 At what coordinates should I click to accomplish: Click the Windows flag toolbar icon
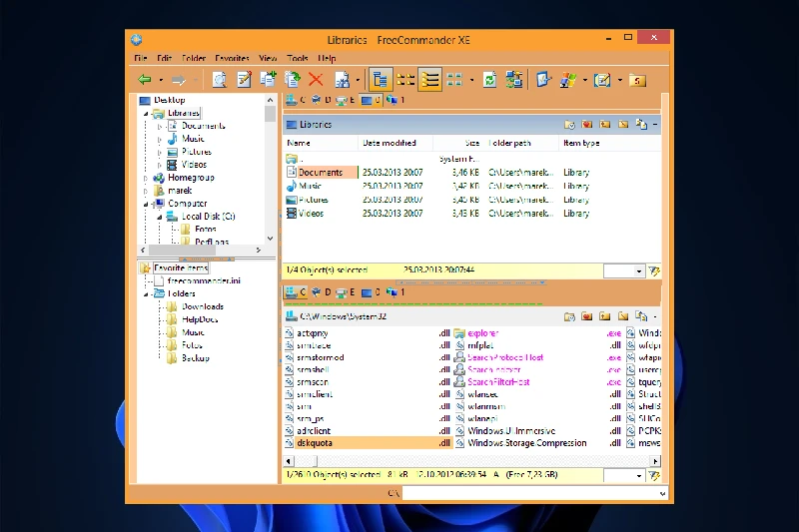tap(568, 80)
